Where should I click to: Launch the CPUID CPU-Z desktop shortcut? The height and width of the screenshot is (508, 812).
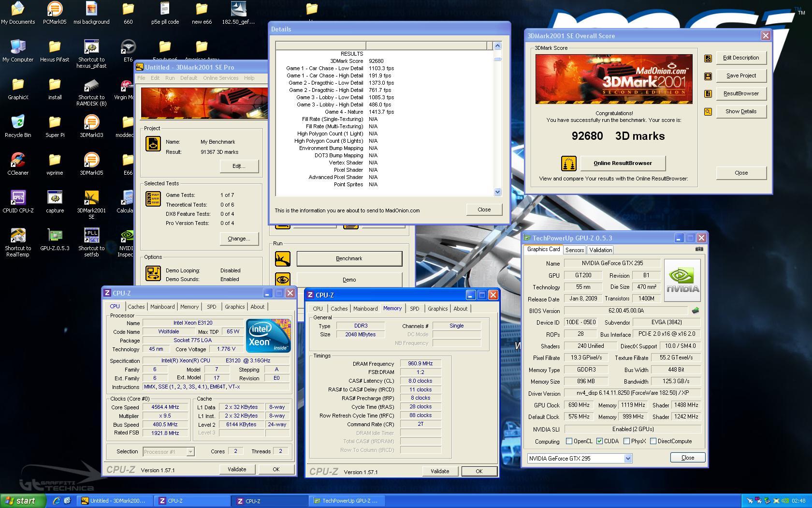click(18, 201)
